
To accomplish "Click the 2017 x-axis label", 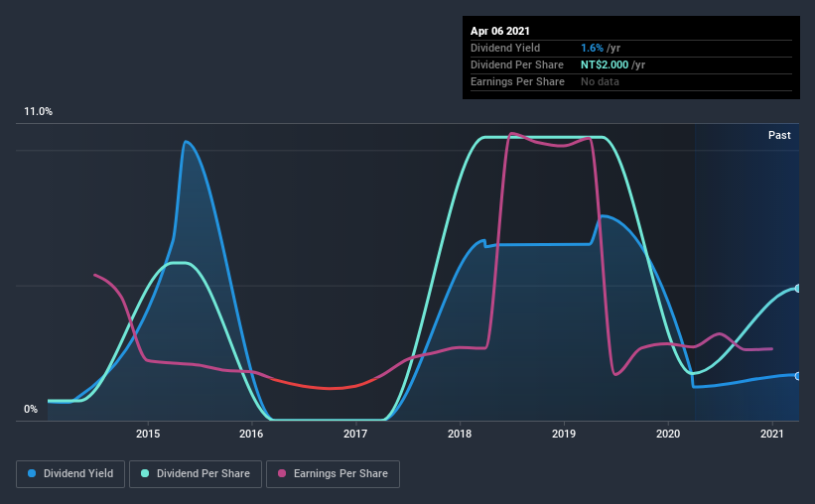I will click(x=355, y=434).
